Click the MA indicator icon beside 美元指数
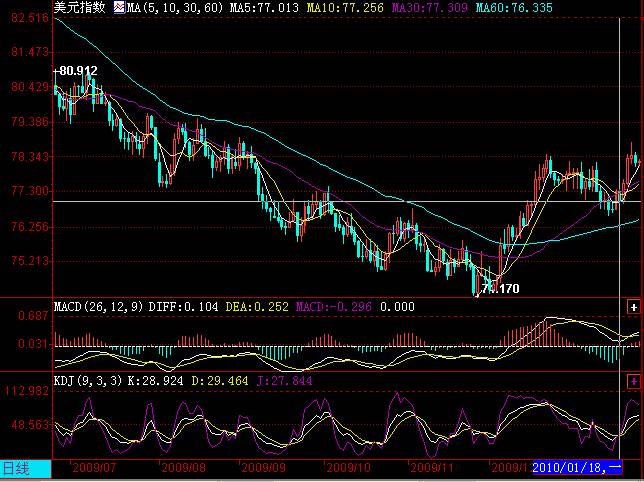Screen dimensions: 644x482 tap(119, 7)
